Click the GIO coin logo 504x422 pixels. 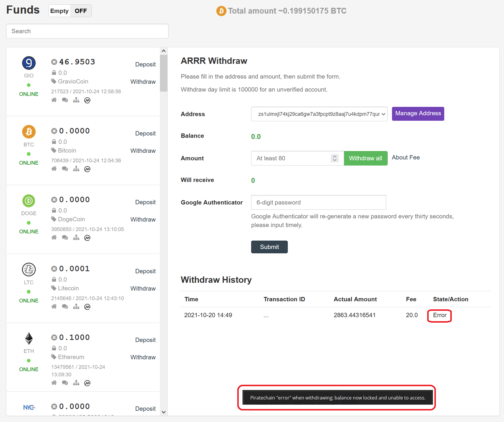coord(29,63)
